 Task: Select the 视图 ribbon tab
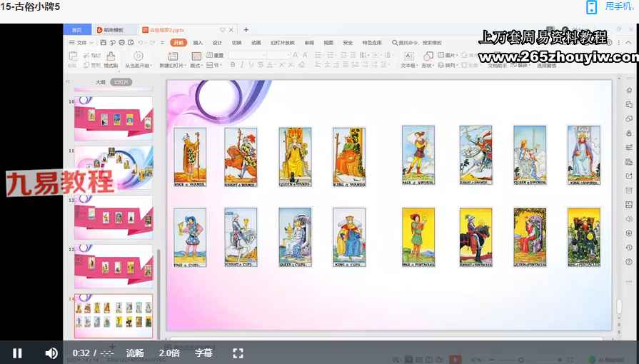328,42
